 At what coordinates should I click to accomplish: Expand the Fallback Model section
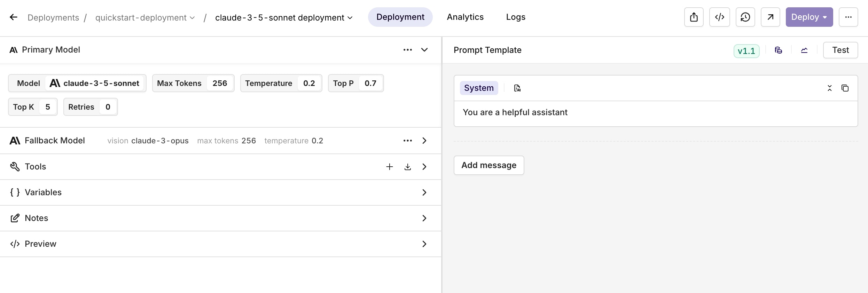[424, 141]
